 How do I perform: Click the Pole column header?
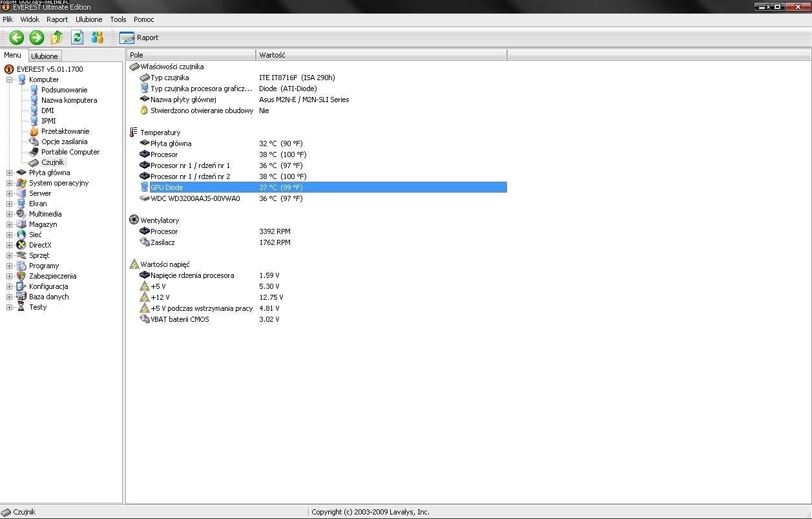tap(191, 55)
